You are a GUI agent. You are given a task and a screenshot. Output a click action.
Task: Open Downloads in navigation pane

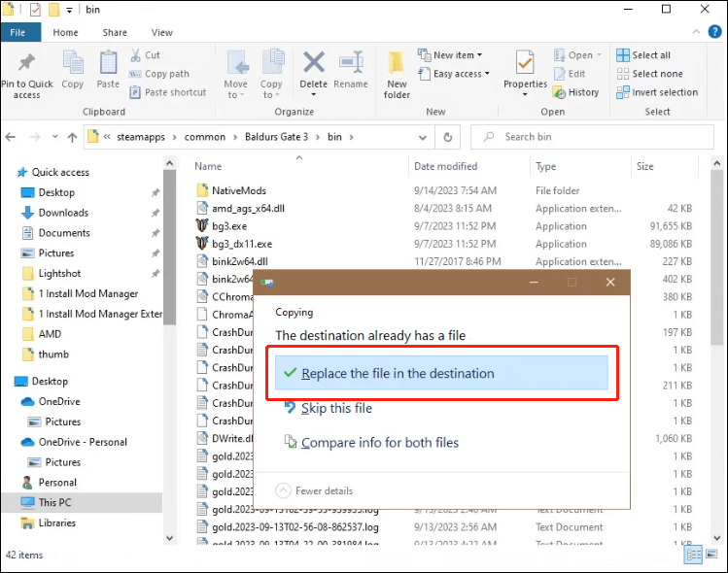pyautogui.click(x=63, y=213)
